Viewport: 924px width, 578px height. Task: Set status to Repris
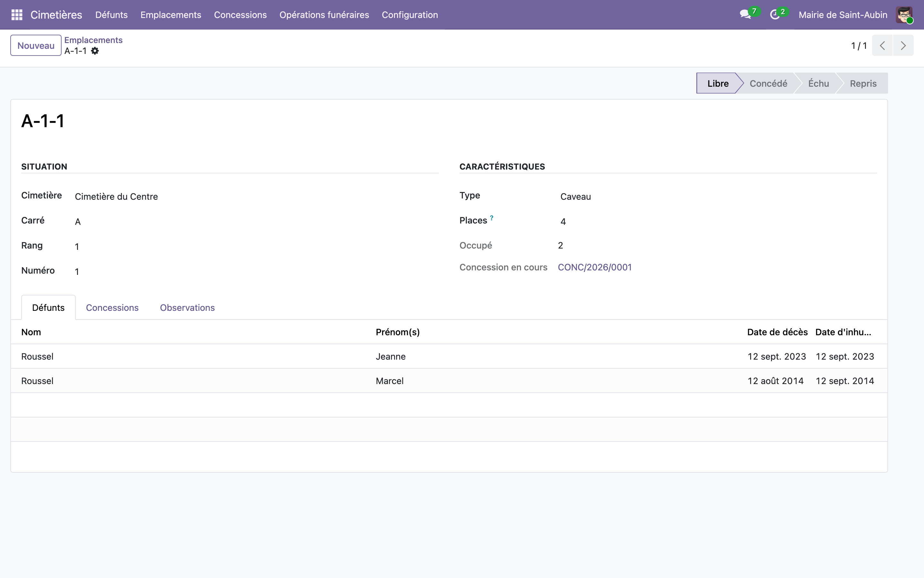[x=863, y=83]
